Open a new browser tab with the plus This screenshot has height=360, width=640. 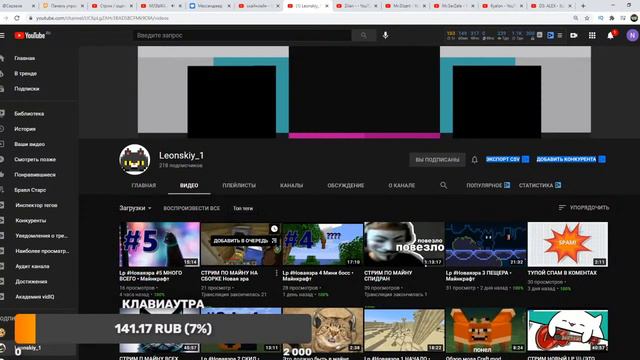583,6
